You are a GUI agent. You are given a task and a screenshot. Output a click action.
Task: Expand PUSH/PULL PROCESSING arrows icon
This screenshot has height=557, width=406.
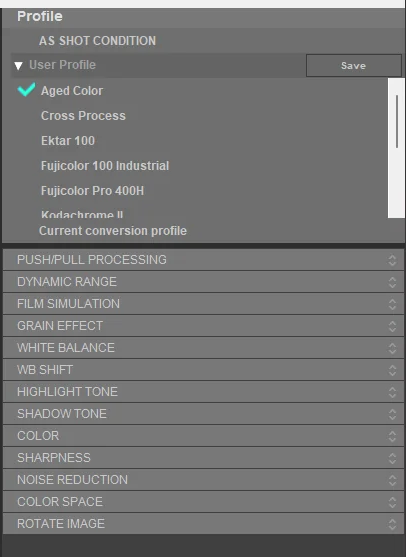point(392,260)
